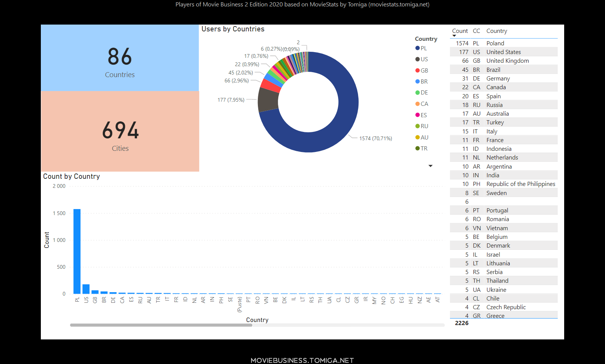The width and height of the screenshot is (605, 364).
Task: Select the Poland row in the table
Action: 495,43
